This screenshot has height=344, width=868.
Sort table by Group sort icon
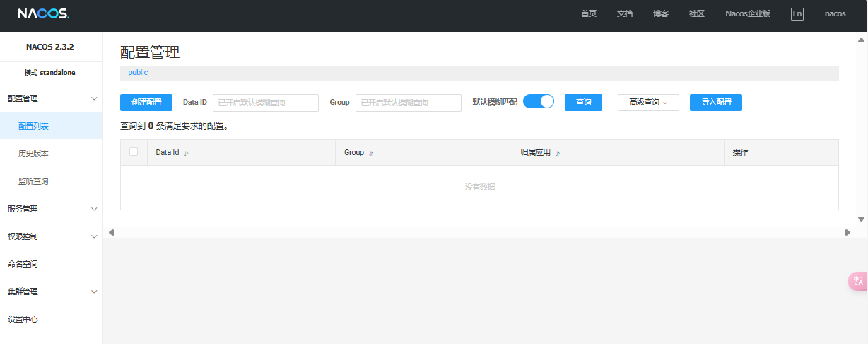tap(371, 153)
